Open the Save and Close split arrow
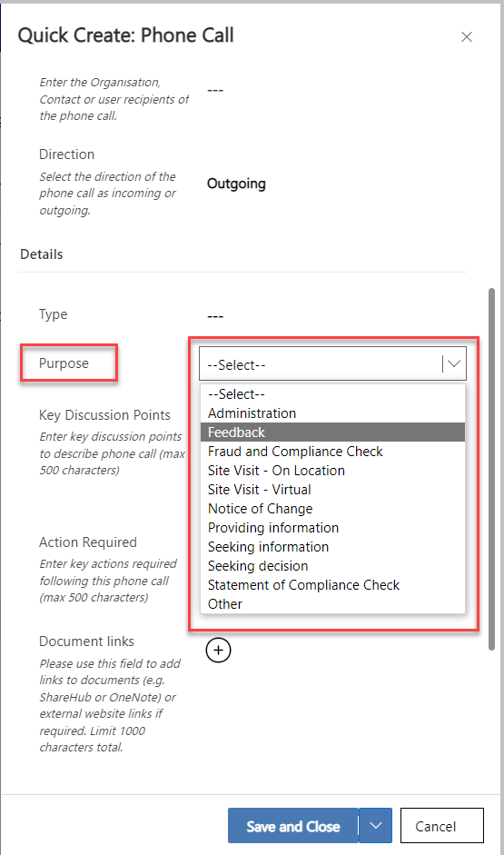 [376, 826]
